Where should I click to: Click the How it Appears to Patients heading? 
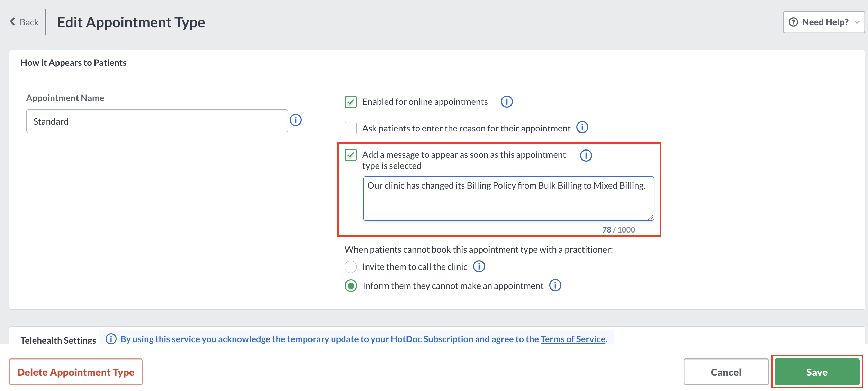pos(73,63)
